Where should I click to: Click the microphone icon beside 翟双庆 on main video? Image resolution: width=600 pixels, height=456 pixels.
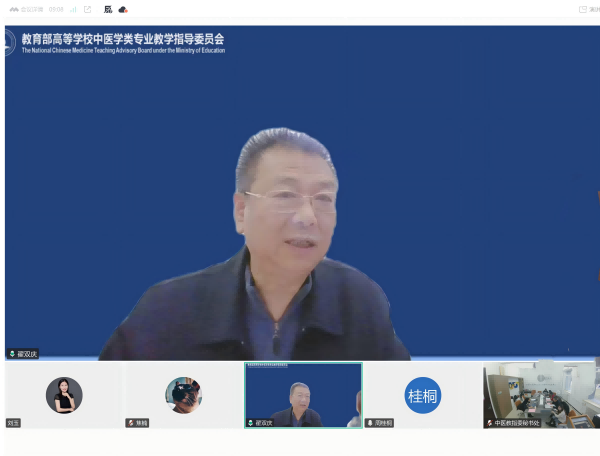pos(12,354)
